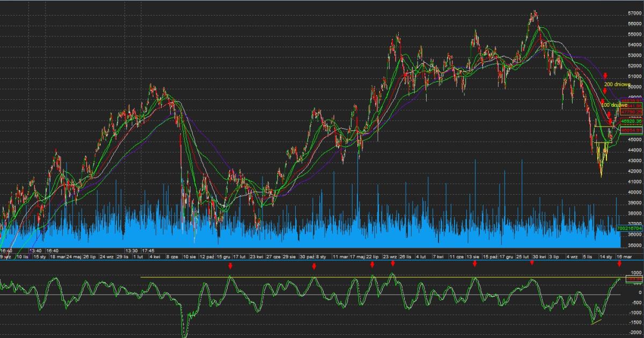Screen dimensions: 644x338
Task: Click the red arrow below "25 lut" date
Action: [532, 263]
